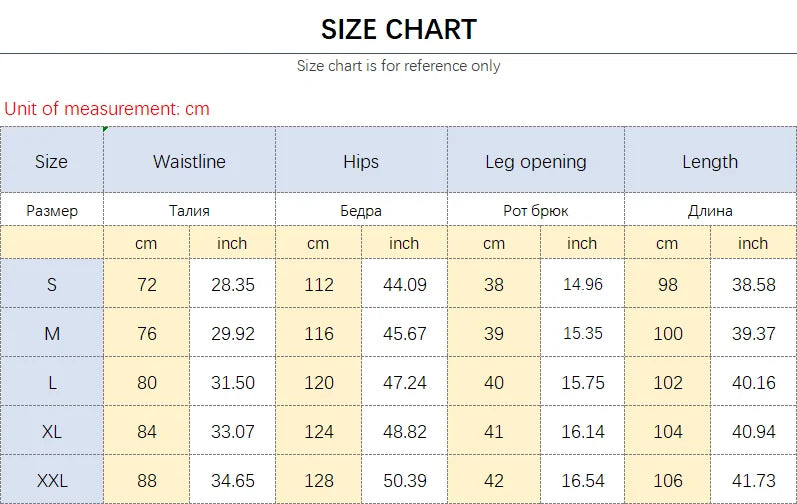Select the Length column header
The image size is (797, 504).
(x=711, y=161)
